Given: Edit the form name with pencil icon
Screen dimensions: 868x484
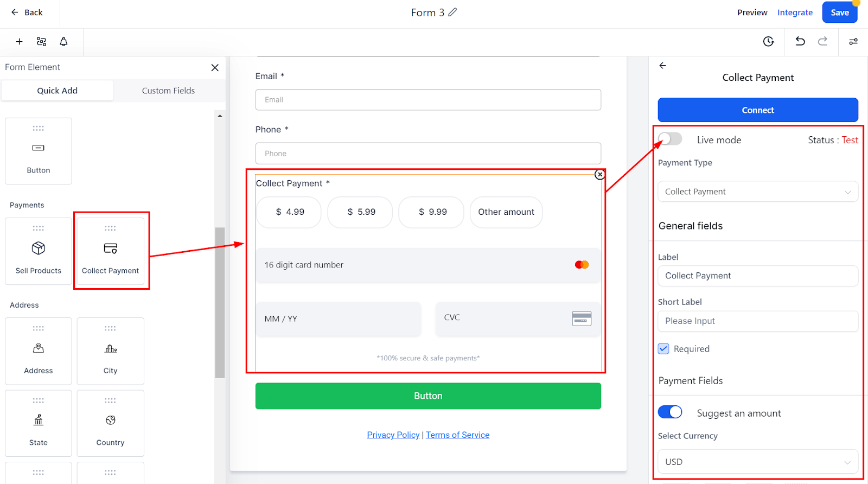Looking at the screenshot, I should 452,12.
